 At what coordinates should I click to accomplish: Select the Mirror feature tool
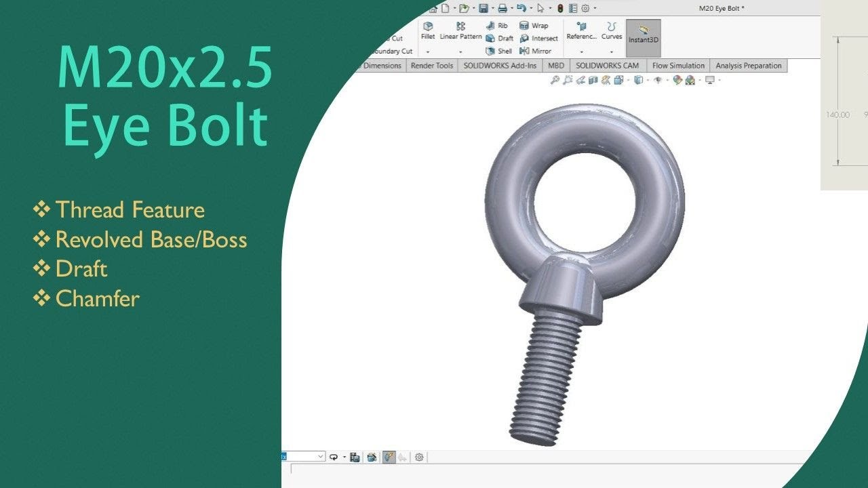pos(536,51)
